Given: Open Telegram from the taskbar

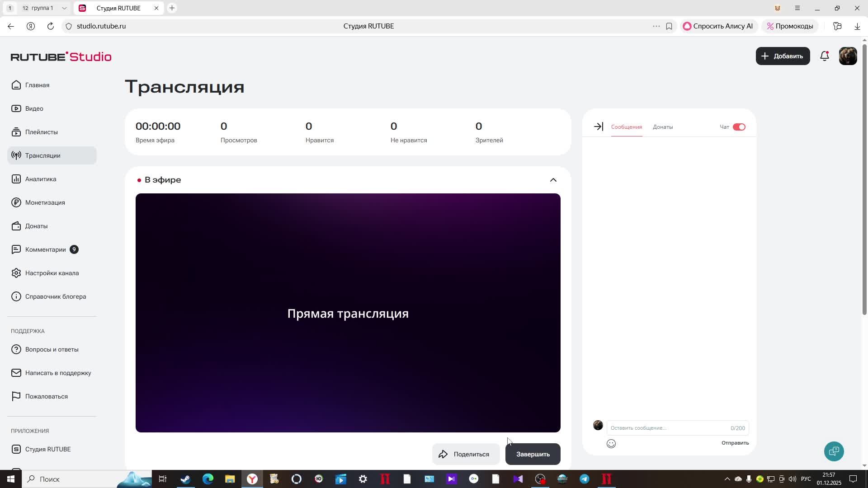Looking at the screenshot, I should coord(585,479).
